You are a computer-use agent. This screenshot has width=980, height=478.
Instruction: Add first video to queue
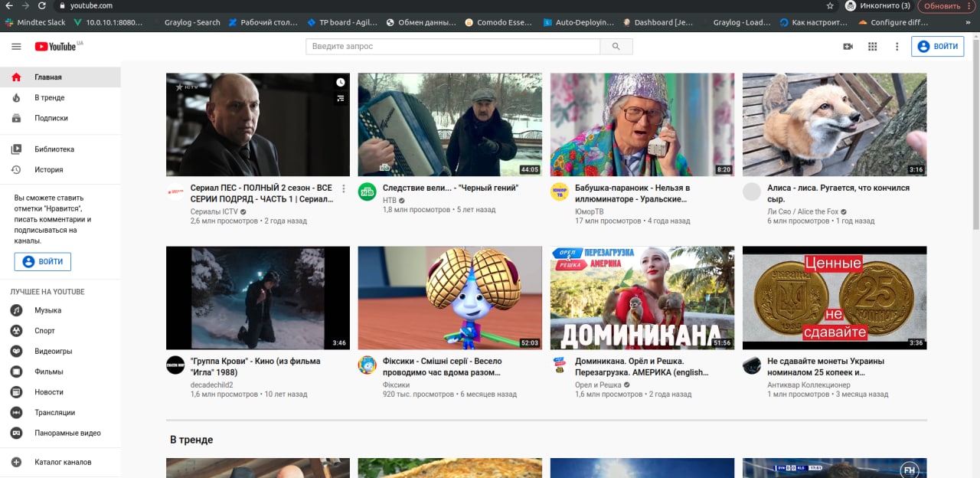click(x=341, y=99)
